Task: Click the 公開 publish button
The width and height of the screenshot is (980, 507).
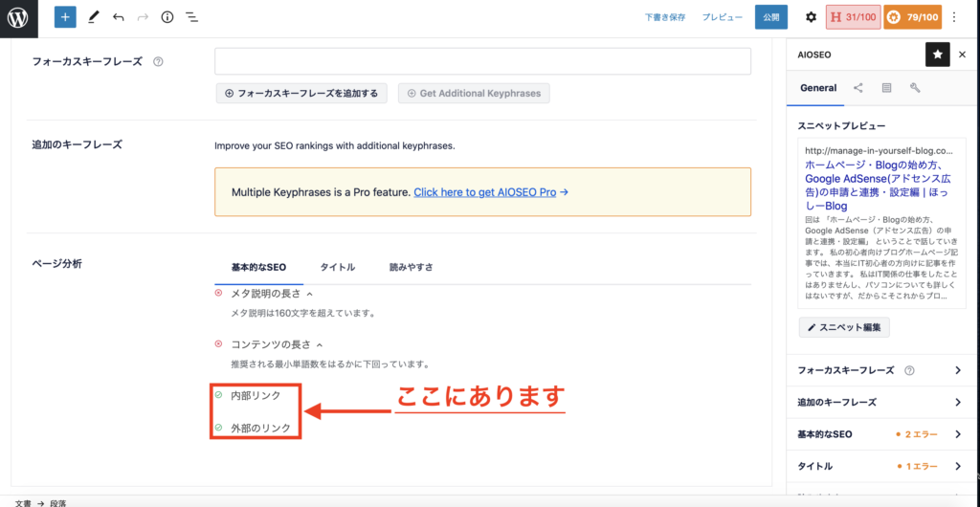Action: (x=771, y=17)
